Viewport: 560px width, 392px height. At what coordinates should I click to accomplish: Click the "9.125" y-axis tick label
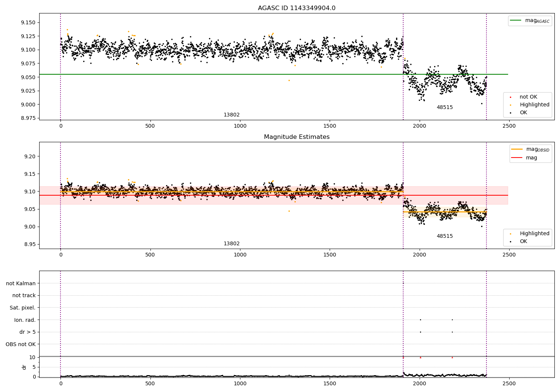pos(28,36)
